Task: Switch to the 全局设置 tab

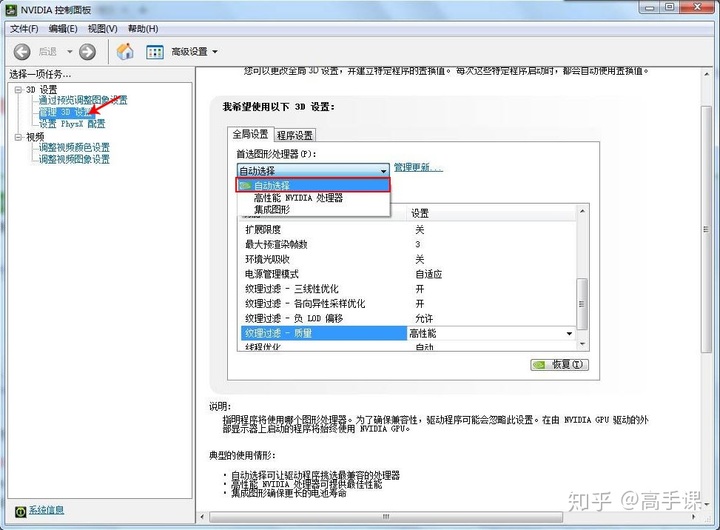Action: [250, 134]
